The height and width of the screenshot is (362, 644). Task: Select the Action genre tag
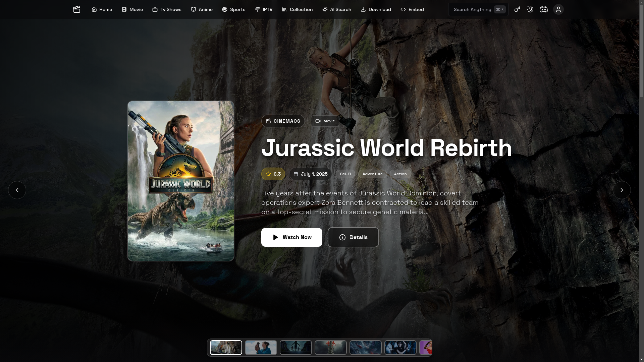tap(400, 174)
